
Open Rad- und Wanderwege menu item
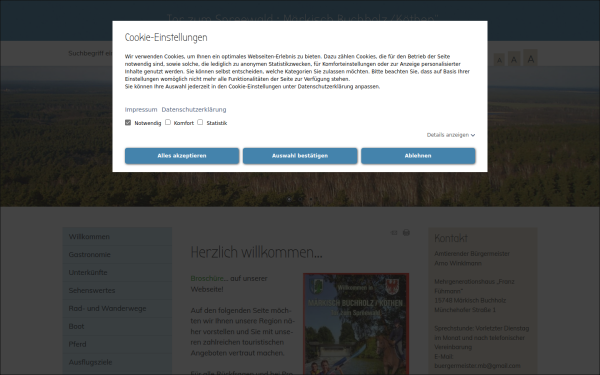pos(117,308)
